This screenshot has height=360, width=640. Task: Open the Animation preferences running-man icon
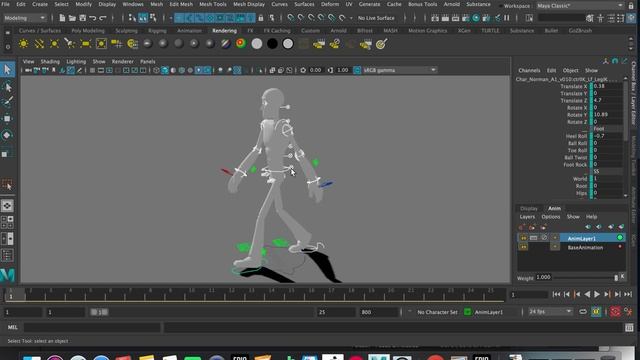pyautogui.click(x=628, y=312)
